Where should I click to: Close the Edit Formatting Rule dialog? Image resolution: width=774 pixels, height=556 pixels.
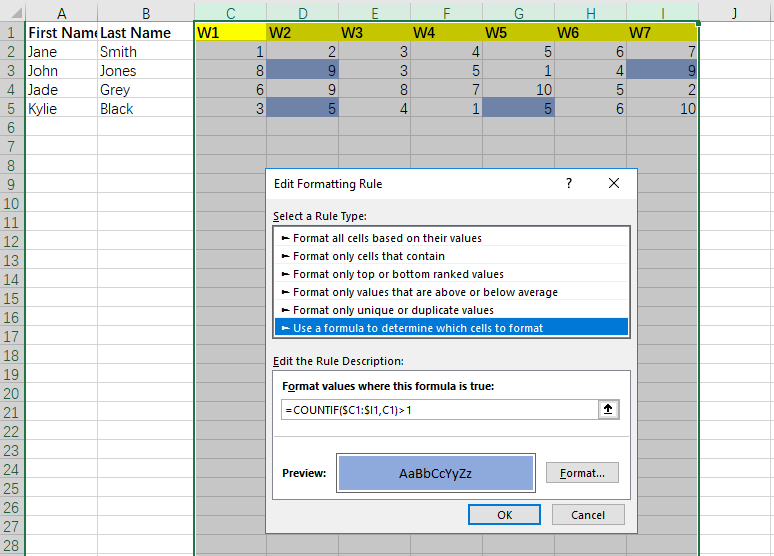(x=614, y=184)
